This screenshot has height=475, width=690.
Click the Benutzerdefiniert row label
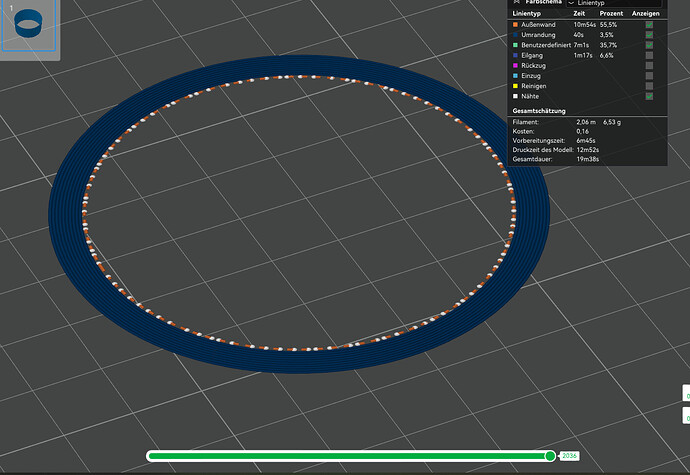[x=546, y=45]
